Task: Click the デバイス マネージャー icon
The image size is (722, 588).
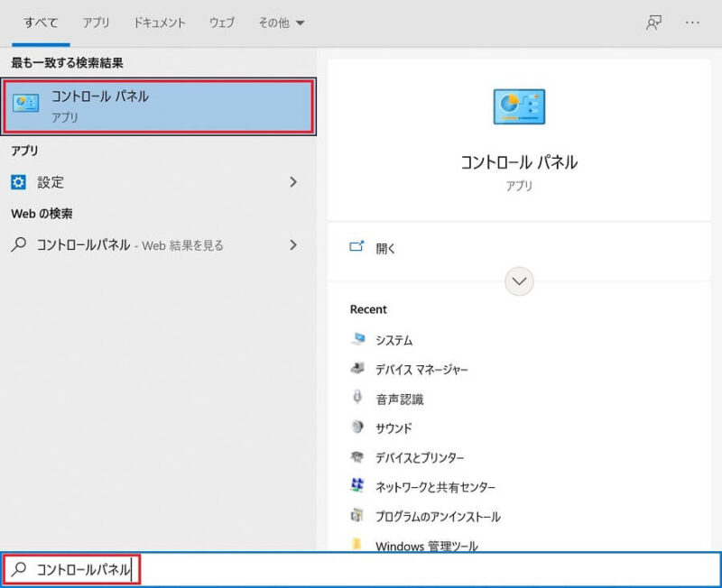Action: pyautogui.click(x=357, y=369)
